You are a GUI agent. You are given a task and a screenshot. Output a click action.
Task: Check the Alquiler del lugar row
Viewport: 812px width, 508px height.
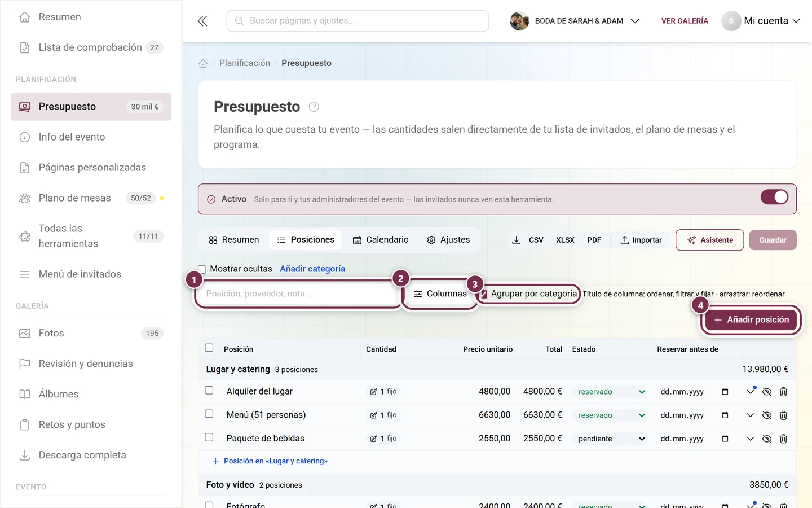(x=209, y=391)
